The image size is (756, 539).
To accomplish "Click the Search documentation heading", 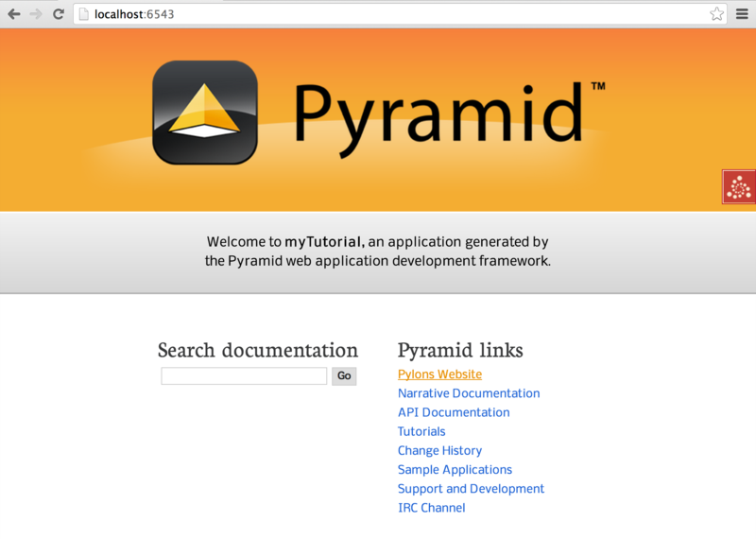I will (258, 350).
